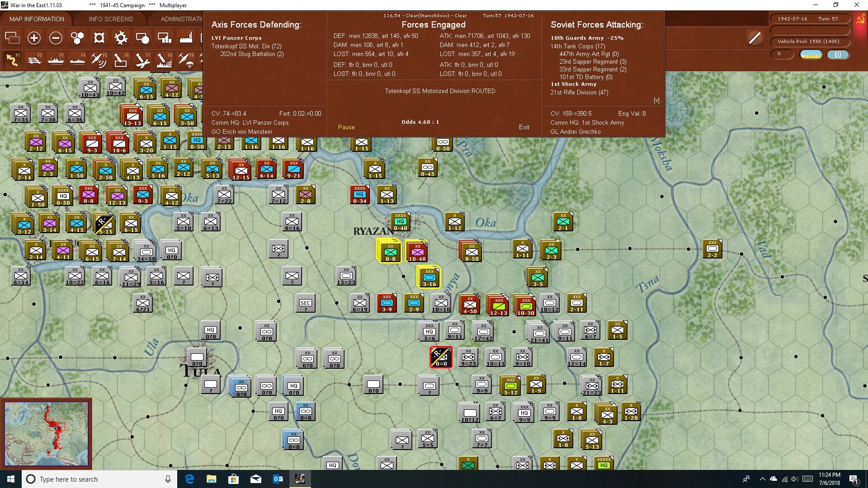Select the 34=58 German unit counter
Viewport: 868px width, 488px height.
[x=146, y=251]
